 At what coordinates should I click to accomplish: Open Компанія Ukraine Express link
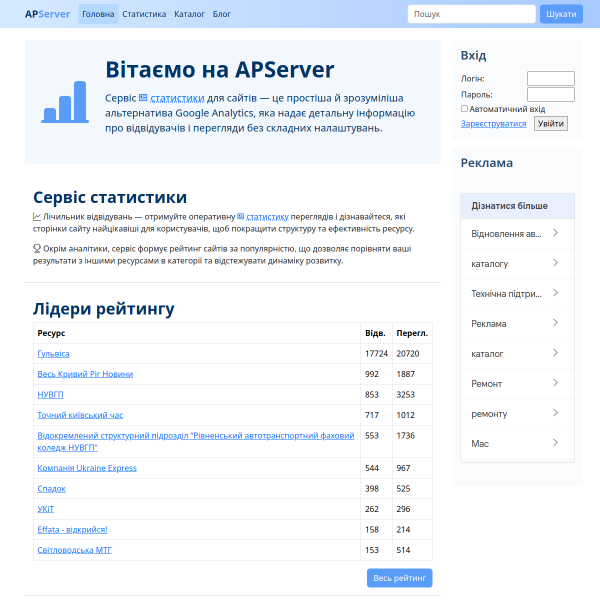(x=87, y=468)
